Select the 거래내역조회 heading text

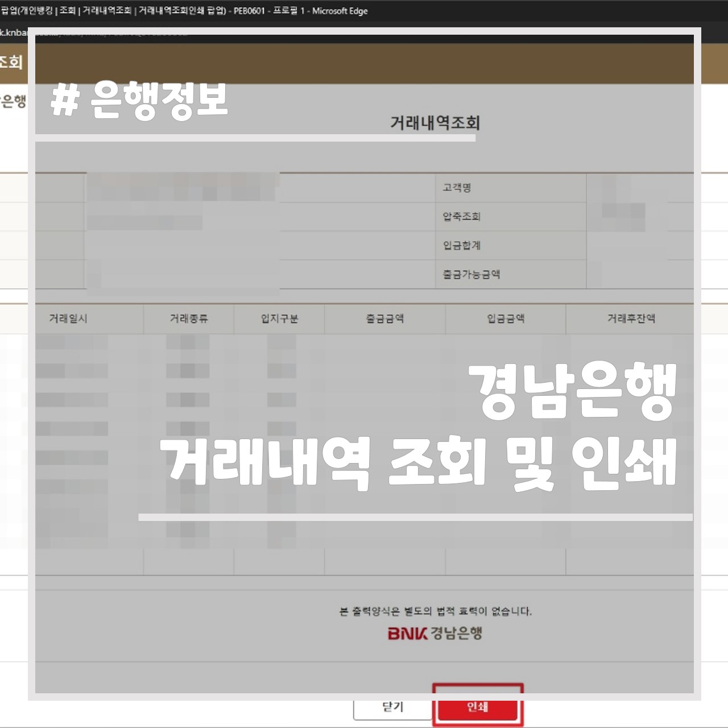click(435, 122)
